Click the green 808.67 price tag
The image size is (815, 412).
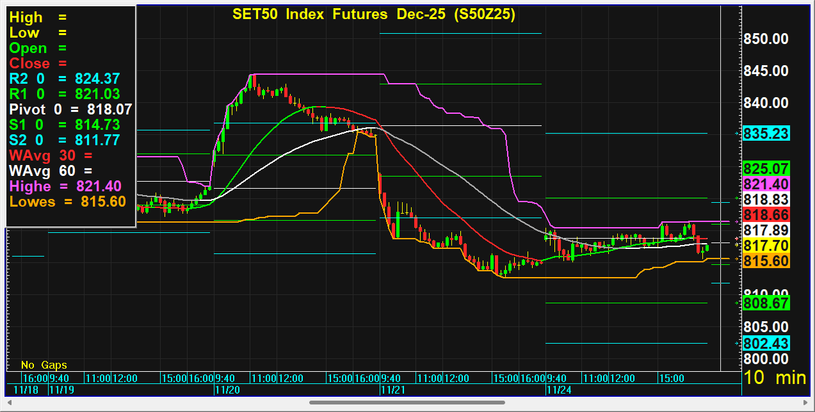coord(767,302)
